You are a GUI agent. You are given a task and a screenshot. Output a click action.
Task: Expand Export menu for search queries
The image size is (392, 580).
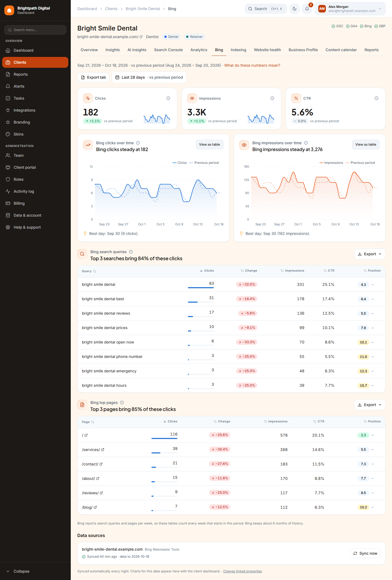tap(370, 254)
